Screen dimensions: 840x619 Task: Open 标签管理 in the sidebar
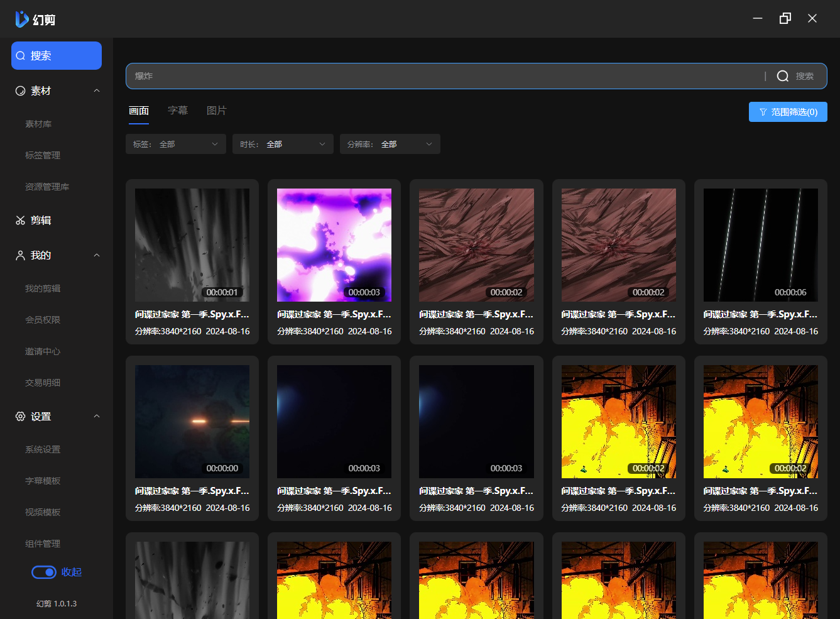click(x=43, y=155)
